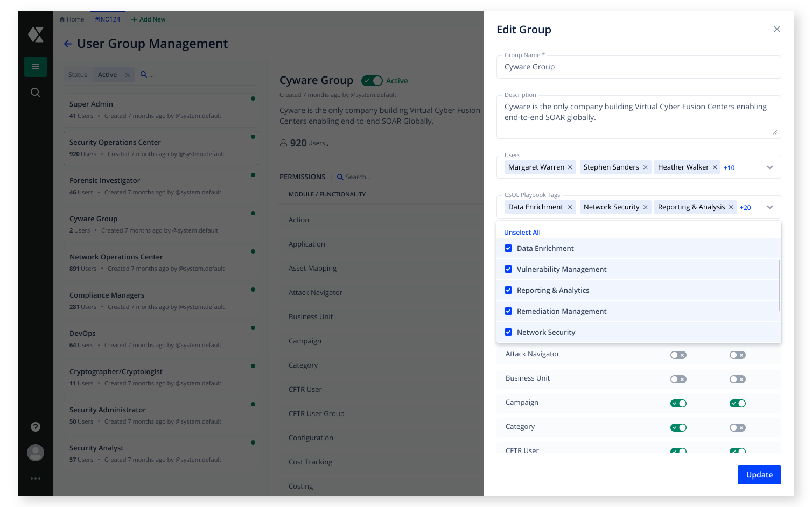Click the Cyware logo in the sidebar
Image resolution: width=812 pixels, height=507 pixels.
coord(36,34)
